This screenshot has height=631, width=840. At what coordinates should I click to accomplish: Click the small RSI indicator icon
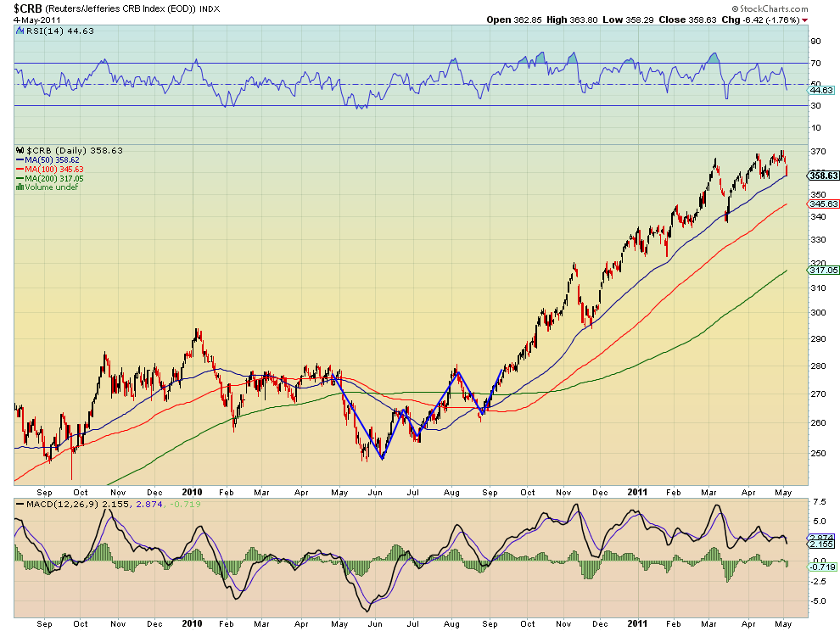pyautogui.click(x=20, y=31)
